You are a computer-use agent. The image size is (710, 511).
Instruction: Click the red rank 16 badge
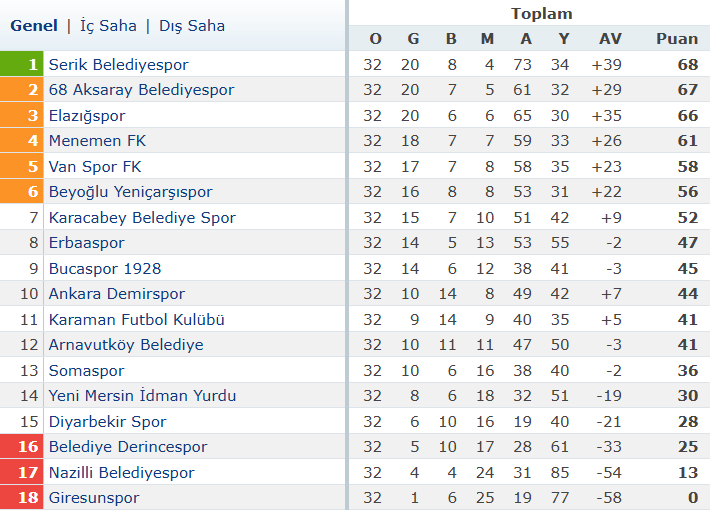(x=21, y=447)
